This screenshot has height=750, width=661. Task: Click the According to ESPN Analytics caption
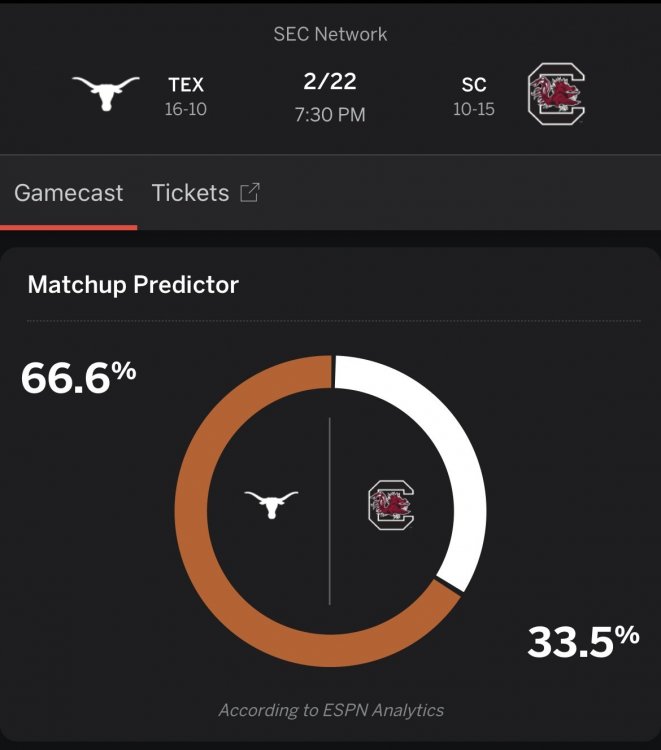[331, 710]
